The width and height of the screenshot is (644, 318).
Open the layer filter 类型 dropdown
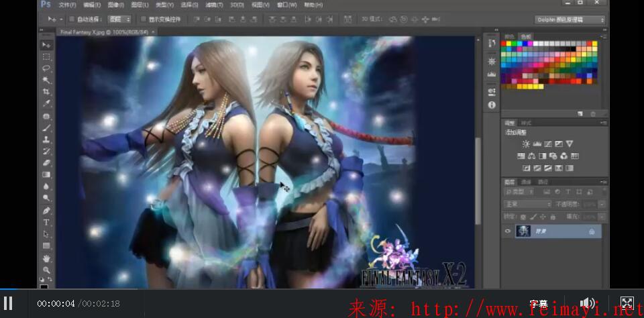[519, 191]
